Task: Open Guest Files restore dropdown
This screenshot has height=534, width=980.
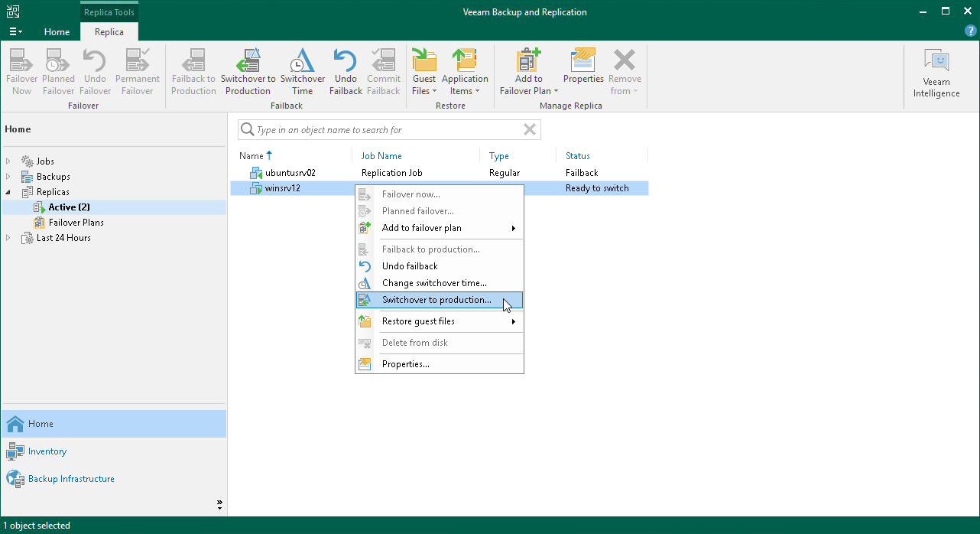Action: 424,72
